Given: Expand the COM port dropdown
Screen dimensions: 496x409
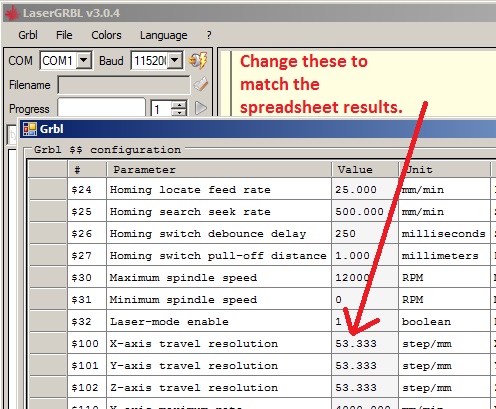Looking at the screenshot, I should [x=84, y=60].
